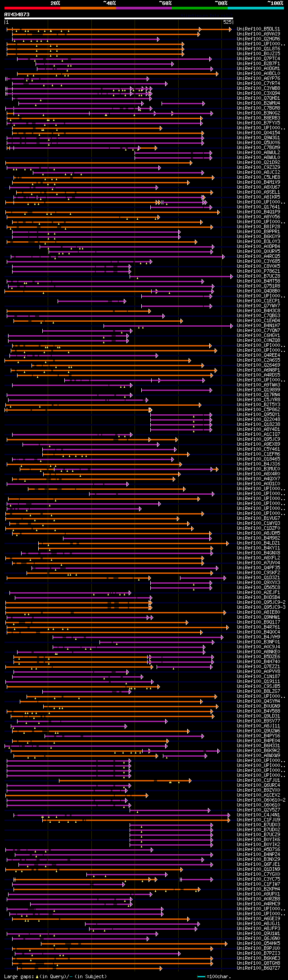
Task: Select hit label UniRef100_B2WMU4
Action: tap(258, 103)
